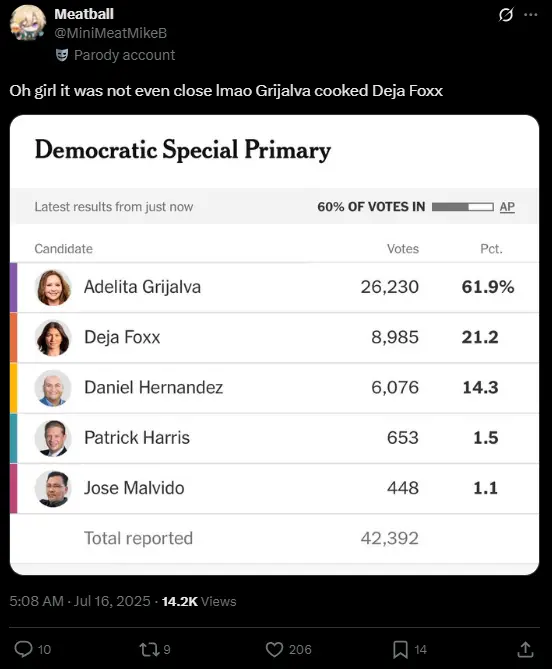The height and width of the screenshot is (669, 552).
Task: Open the Democratic Special Primary image
Action: (x=274, y=345)
